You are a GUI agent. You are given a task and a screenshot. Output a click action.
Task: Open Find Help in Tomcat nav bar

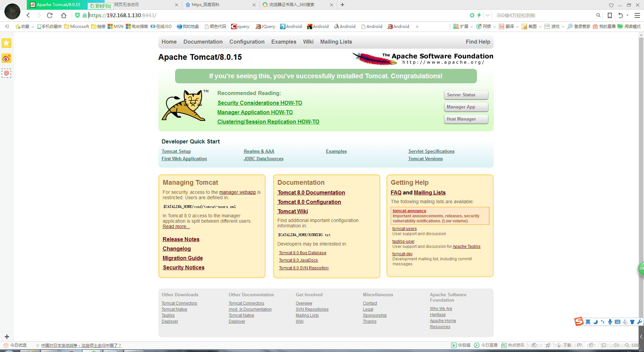pyautogui.click(x=478, y=42)
